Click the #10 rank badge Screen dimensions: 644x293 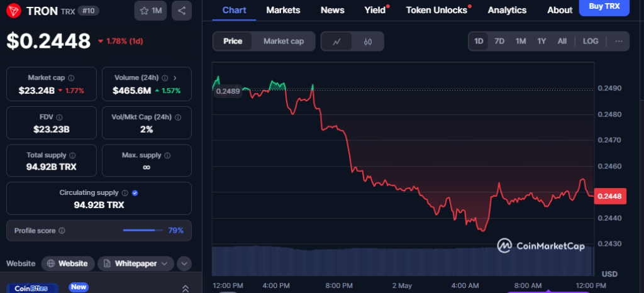[87, 11]
